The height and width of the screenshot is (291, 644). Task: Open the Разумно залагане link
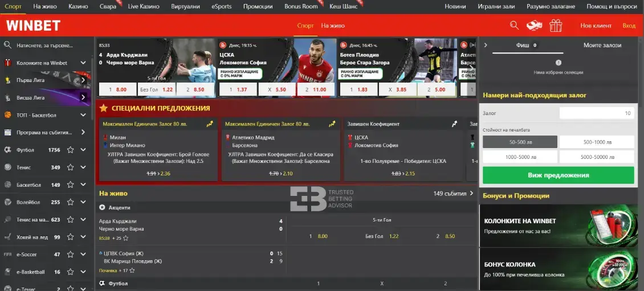[x=551, y=7]
